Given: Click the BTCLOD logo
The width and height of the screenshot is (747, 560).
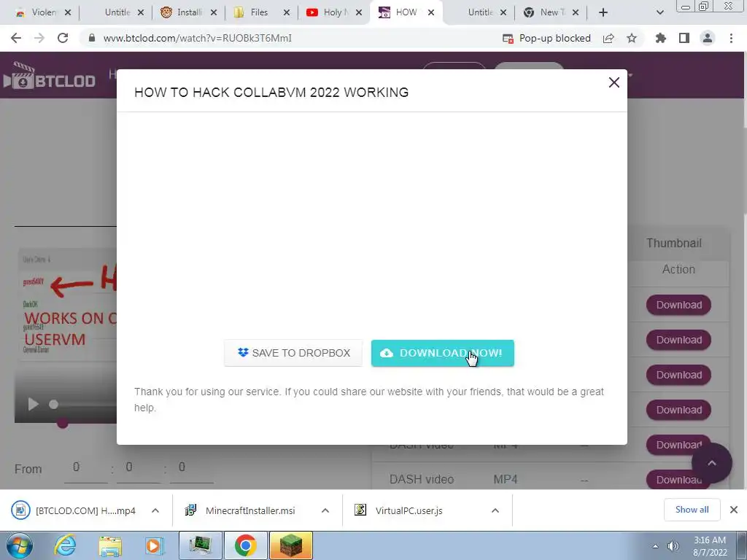Looking at the screenshot, I should [x=49, y=76].
